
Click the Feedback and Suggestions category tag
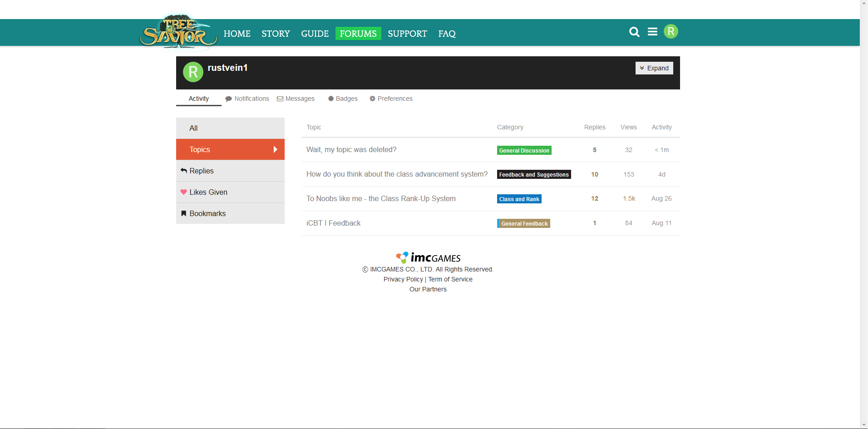[533, 174]
